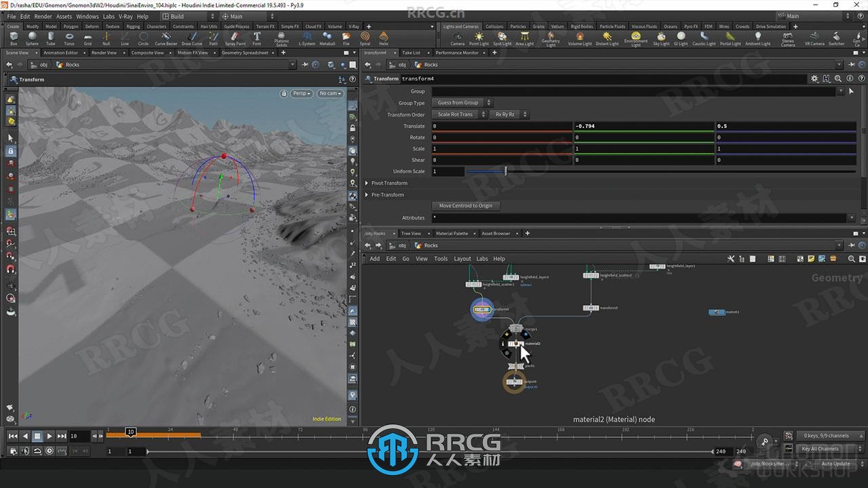Open the network editor Layout menu
This screenshot has width=868, height=488.
coord(462,259)
